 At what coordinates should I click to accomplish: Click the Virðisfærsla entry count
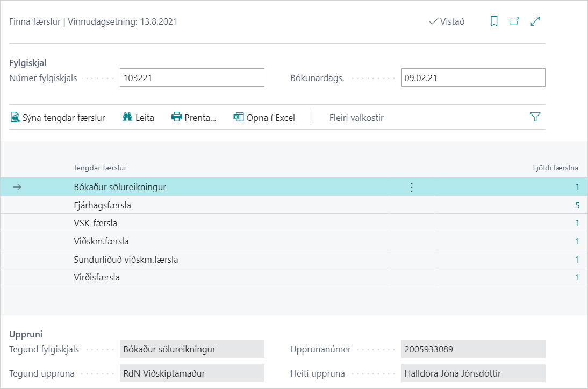click(x=577, y=278)
